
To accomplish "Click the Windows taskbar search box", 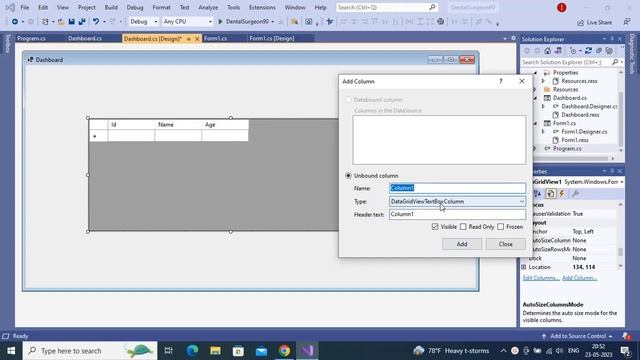I will point(90,351).
